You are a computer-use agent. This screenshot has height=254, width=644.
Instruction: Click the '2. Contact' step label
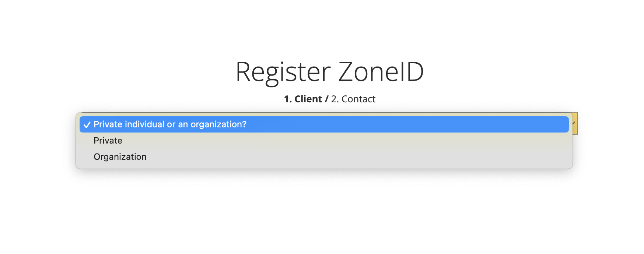[353, 99]
